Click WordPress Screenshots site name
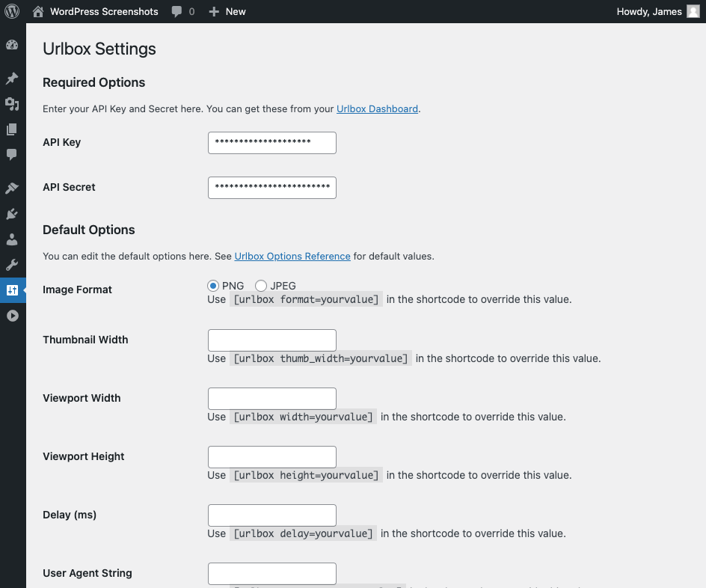 pyautogui.click(x=103, y=11)
